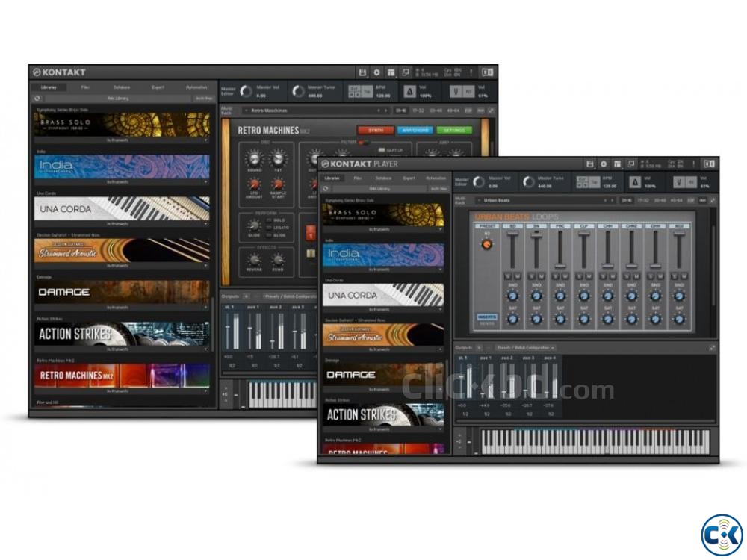Click panic exclamation icon in Kontakt Player
The width and height of the screenshot is (747, 560).
pyautogui.click(x=694, y=164)
